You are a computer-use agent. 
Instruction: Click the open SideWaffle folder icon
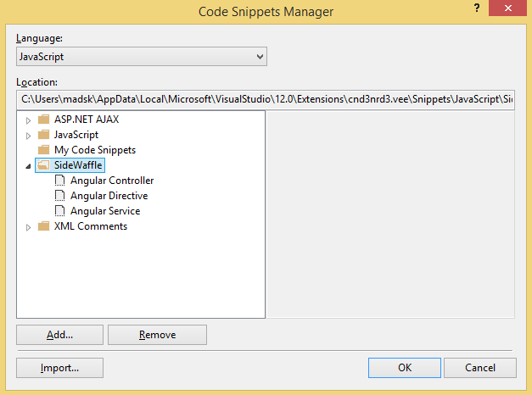pyautogui.click(x=44, y=165)
